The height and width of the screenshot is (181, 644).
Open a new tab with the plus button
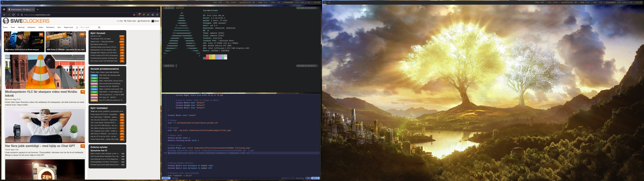point(38,10)
